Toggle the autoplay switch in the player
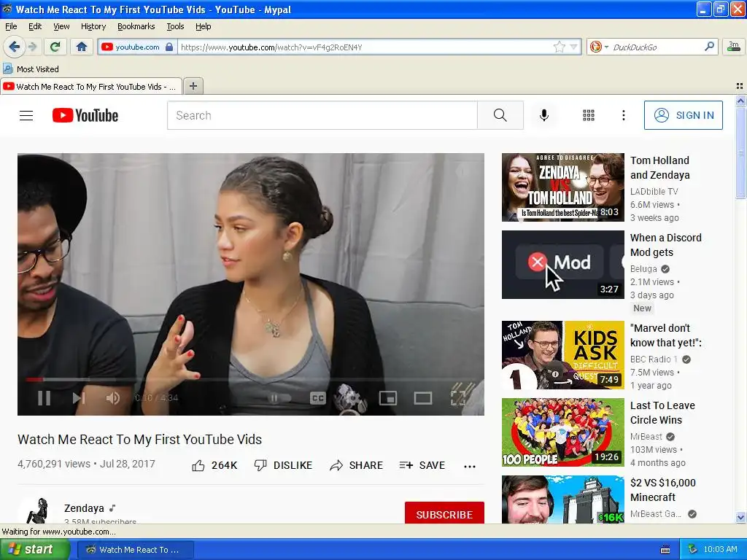Viewport: 747px width, 560px height. (x=279, y=397)
